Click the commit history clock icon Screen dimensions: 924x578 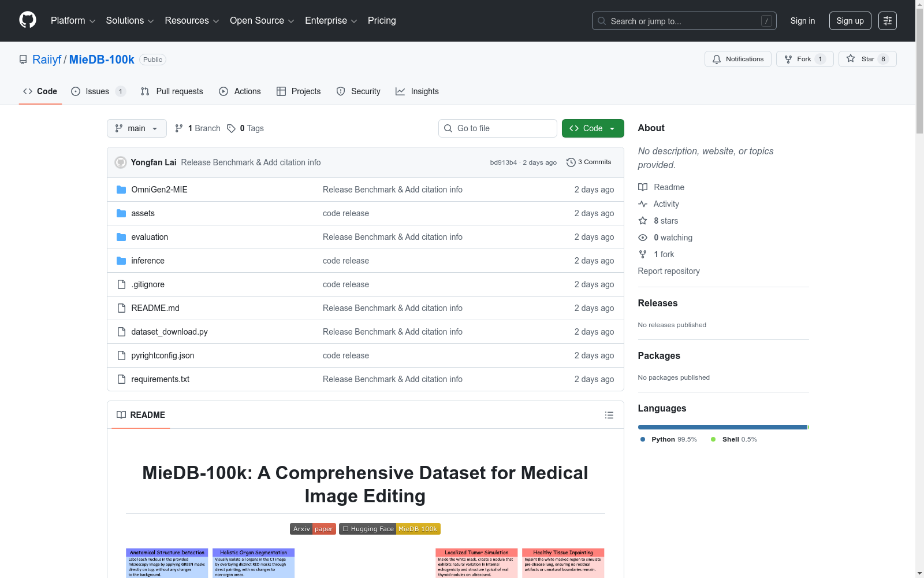point(571,162)
